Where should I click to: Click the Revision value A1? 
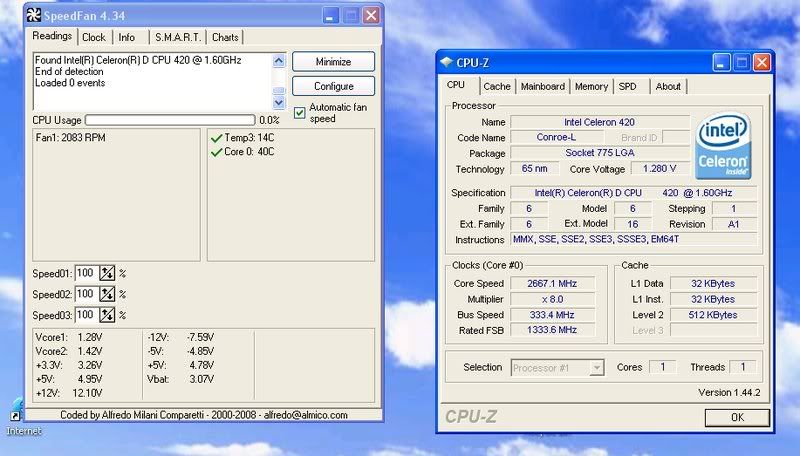point(734,224)
